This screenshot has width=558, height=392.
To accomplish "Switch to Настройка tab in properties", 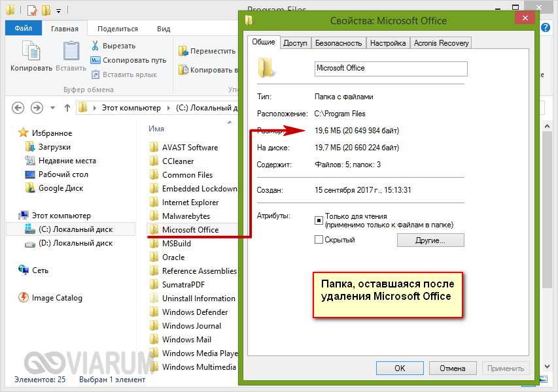I will point(388,43).
